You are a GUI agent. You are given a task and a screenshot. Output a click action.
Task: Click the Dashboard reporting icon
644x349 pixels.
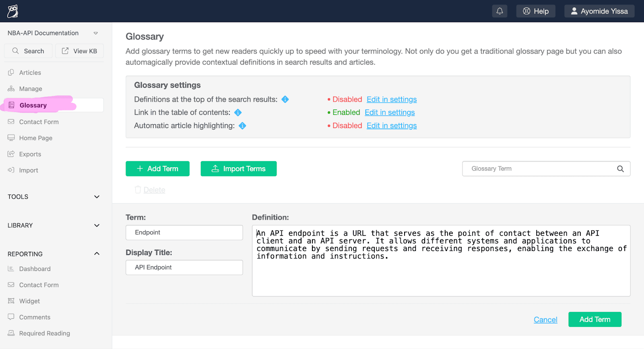coord(11,269)
